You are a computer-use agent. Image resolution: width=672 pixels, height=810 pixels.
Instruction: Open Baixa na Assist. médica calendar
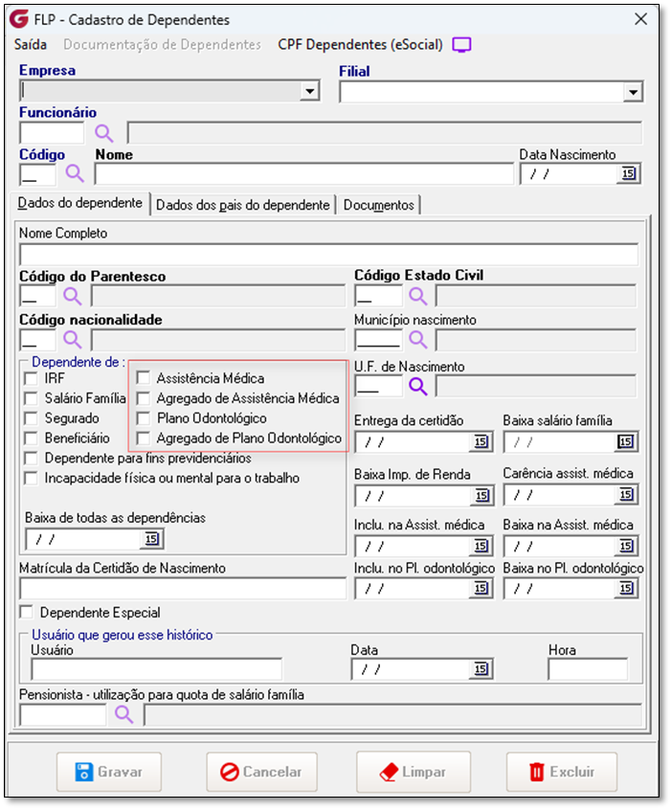point(625,546)
